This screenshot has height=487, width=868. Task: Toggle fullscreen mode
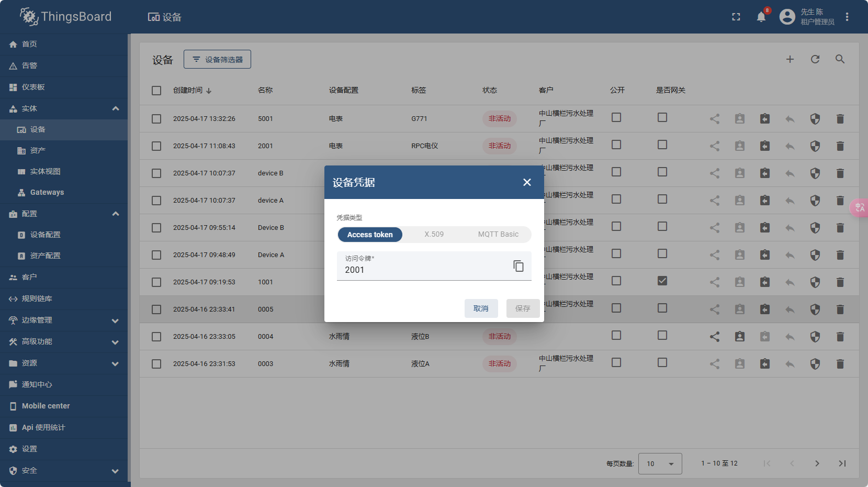736,17
